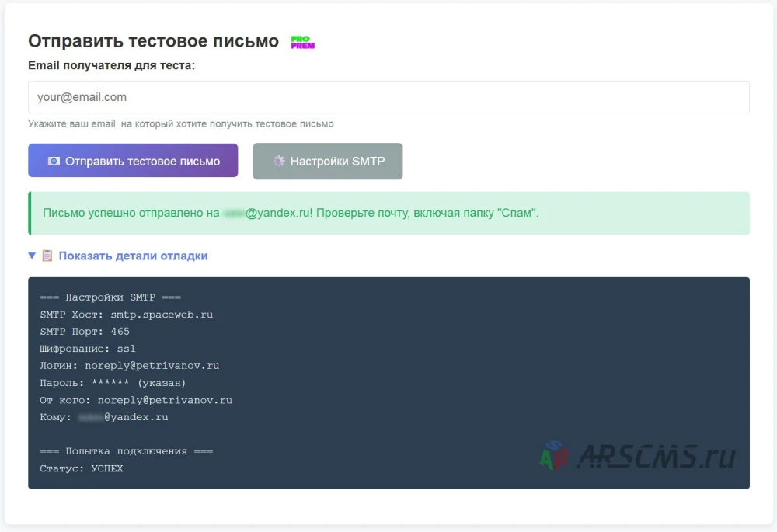Click the clipboard icon beside debug details
Image resolution: width=777 pixels, height=532 pixels.
[x=47, y=256]
